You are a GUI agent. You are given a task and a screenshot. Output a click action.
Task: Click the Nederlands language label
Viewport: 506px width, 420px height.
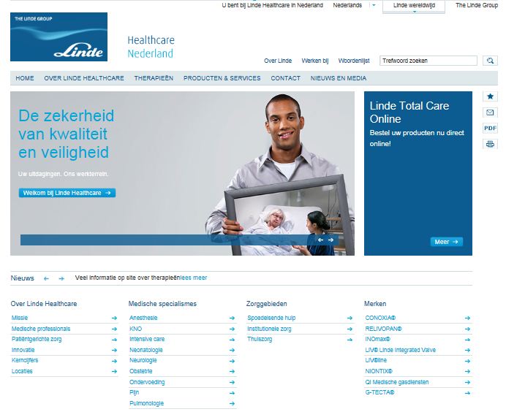[x=347, y=5]
